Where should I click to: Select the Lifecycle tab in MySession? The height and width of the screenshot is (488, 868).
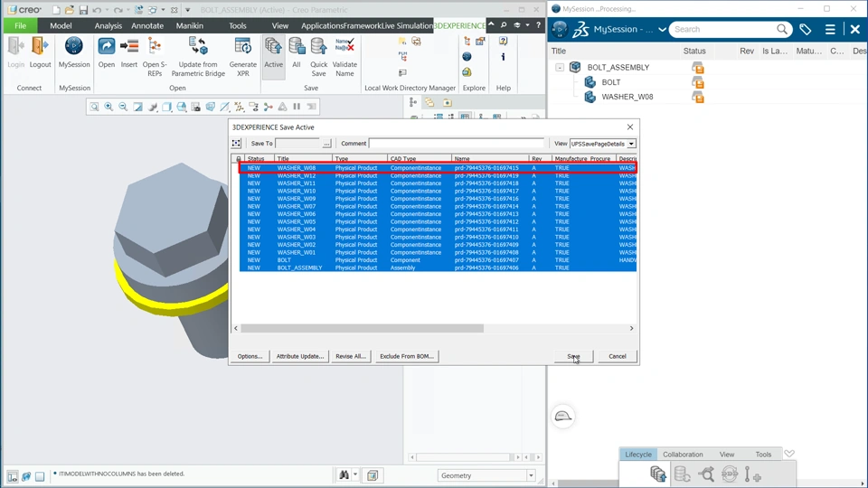[x=638, y=455]
